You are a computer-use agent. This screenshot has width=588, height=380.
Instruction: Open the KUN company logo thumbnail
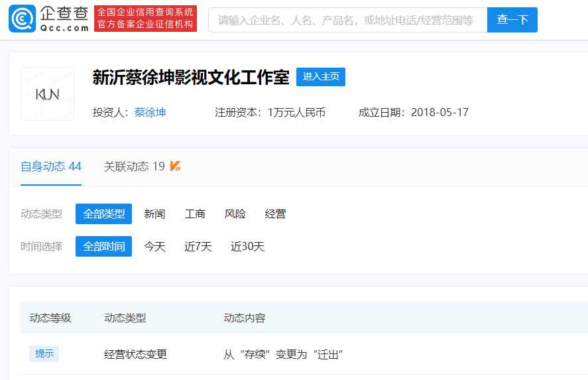pyautogui.click(x=47, y=94)
